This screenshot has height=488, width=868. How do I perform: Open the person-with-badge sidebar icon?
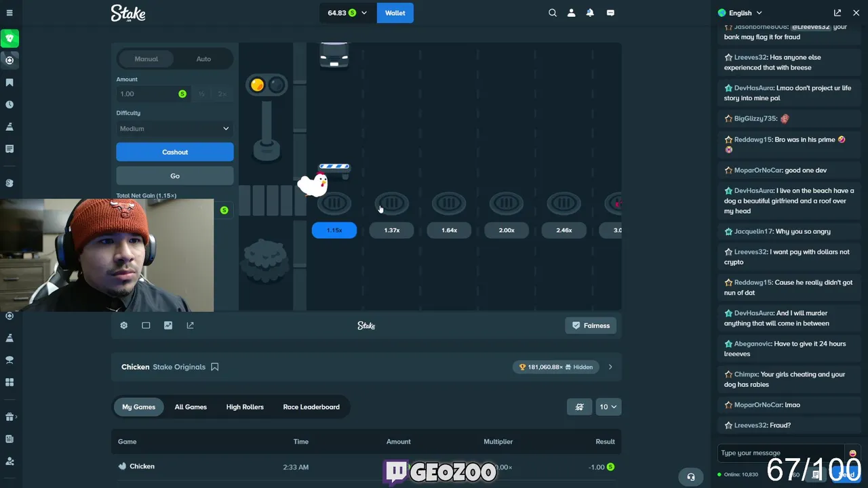[9, 461]
